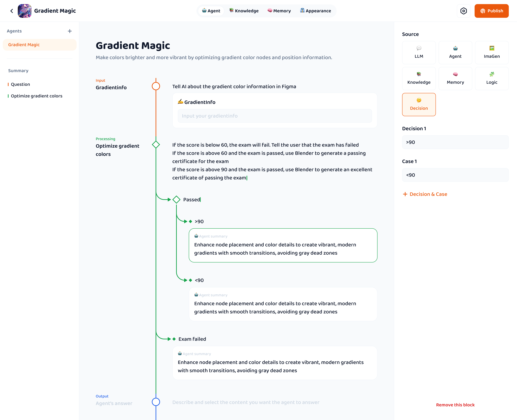The width and height of the screenshot is (517, 420).
Task: Edit the processing instructions about exam scores
Action: click(272, 161)
